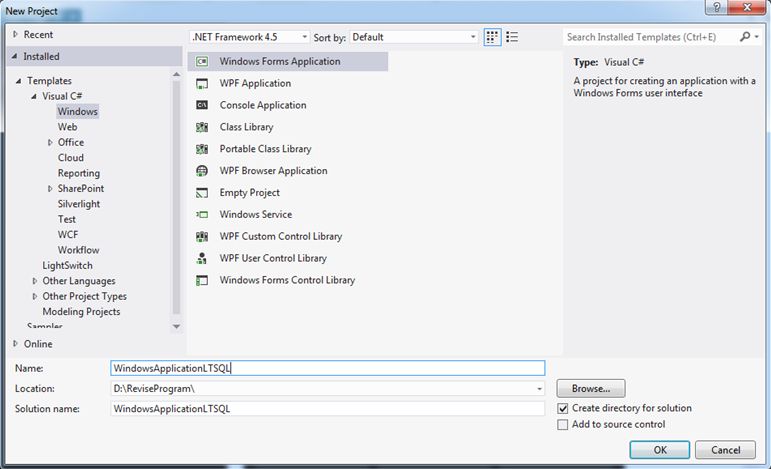Expand Other Languages node arrow

(x=34, y=281)
